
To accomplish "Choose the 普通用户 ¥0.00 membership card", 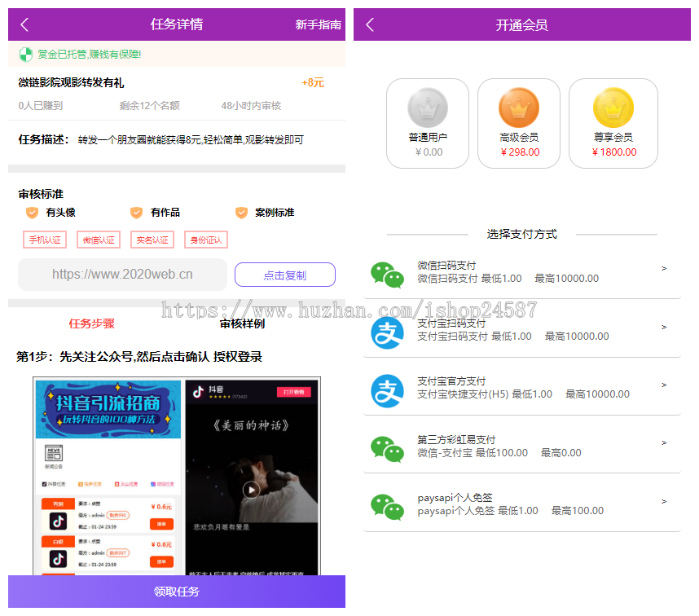I will coord(428,124).
